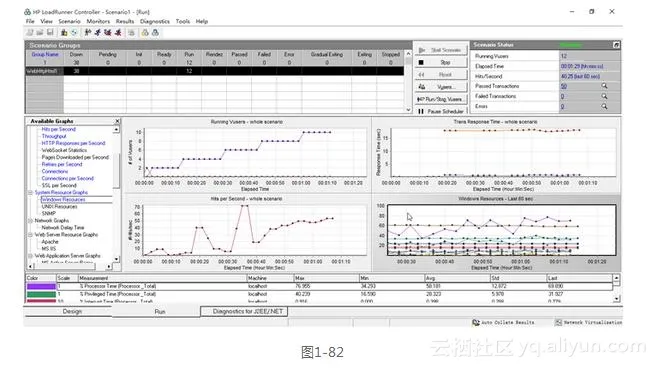Click the purple Processor Time color swatch
Viewport: 657px width, 368px height.
click(x=41, y=286)
